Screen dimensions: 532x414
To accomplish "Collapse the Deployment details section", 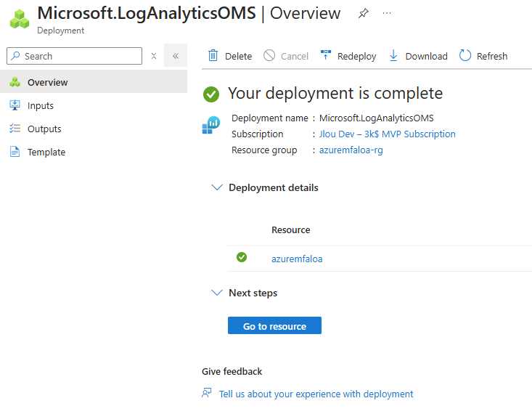I will point(217,187).
